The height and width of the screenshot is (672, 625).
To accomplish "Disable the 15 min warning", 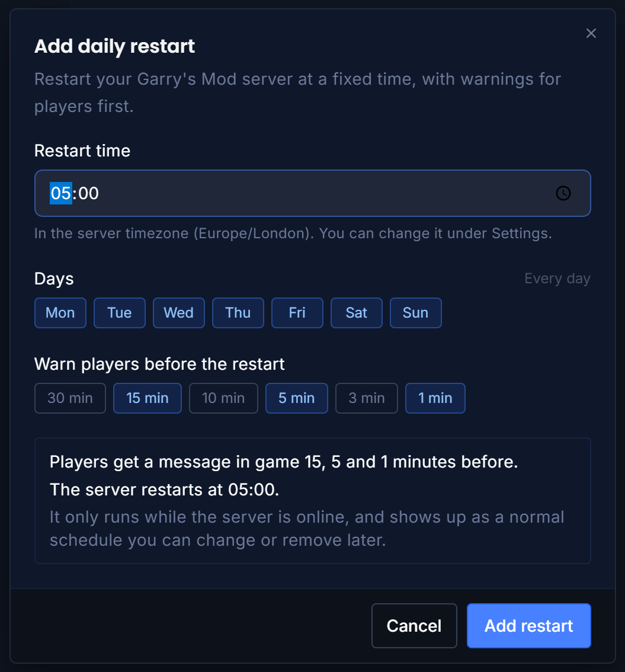I will pyautogui.click(x=148, y=398).
